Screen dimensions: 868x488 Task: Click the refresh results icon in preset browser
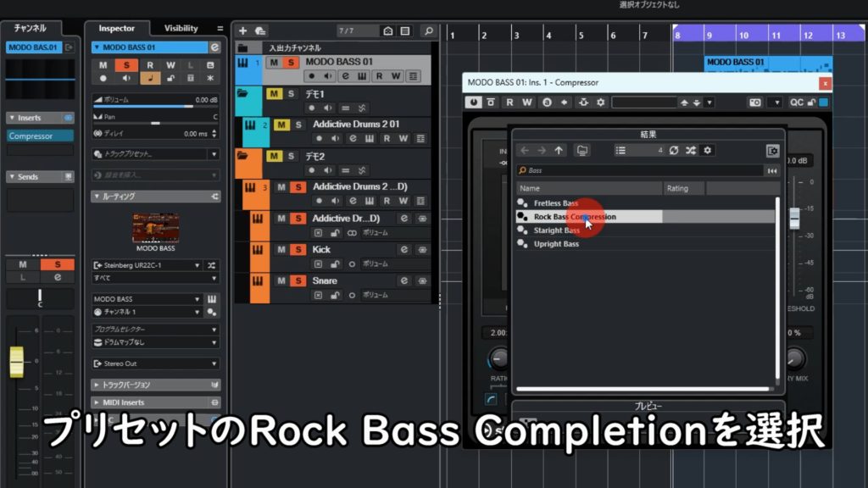pos(674,150)
